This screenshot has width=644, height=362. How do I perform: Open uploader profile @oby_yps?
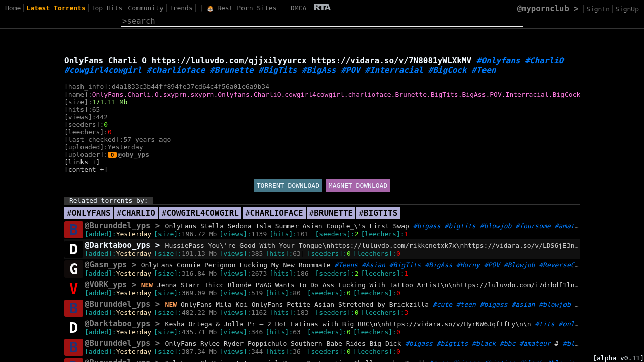[x=133, y=155]
